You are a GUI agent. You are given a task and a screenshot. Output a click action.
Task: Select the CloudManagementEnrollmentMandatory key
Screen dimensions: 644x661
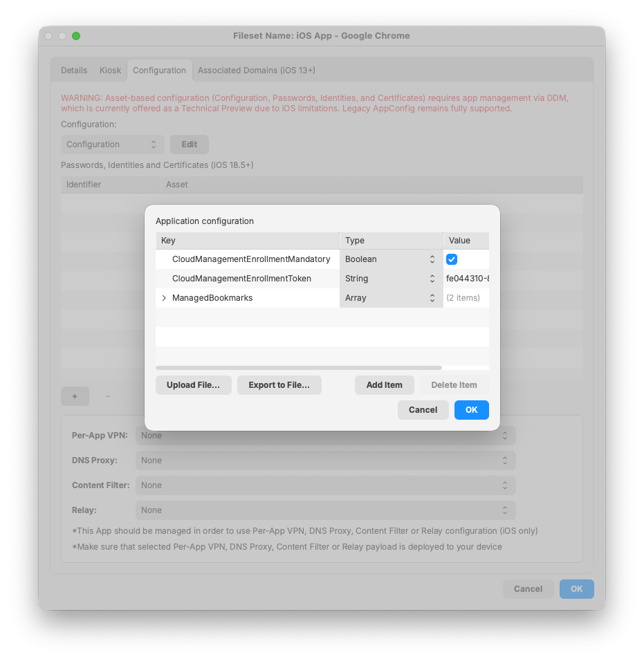coord(251,259)
